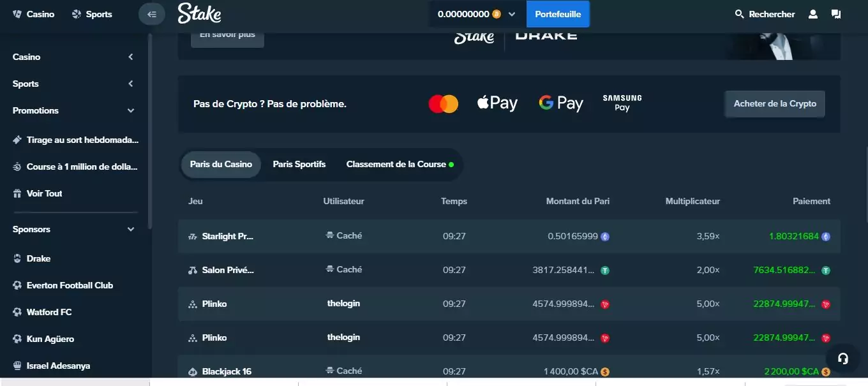Expand the Sports sidebar section
The image size is (868, 386).
130,84
